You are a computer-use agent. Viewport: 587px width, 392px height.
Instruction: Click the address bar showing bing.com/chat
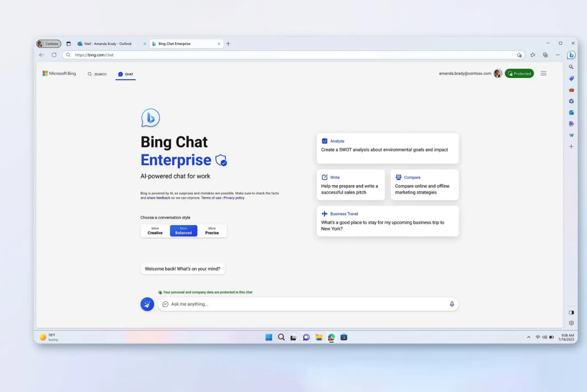tap(293, 55)
